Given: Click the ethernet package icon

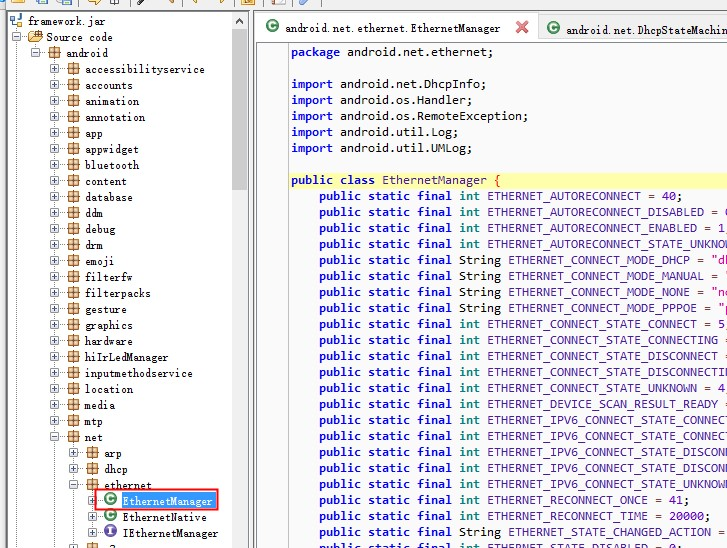Looking at the screenshot, I should pyautogui.click(x=92, y=484).
